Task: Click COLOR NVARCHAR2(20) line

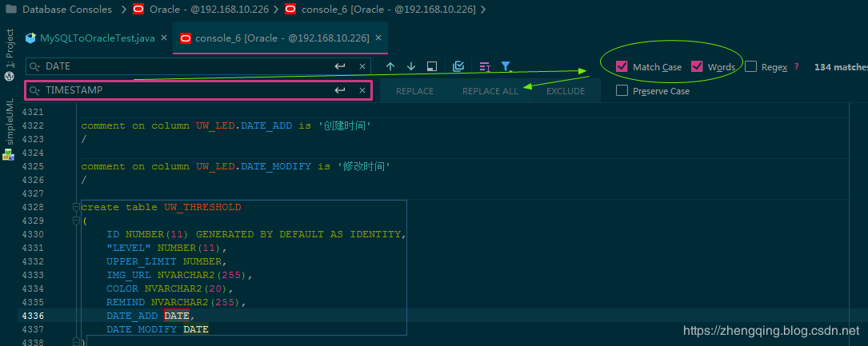Action: point(170,288)
